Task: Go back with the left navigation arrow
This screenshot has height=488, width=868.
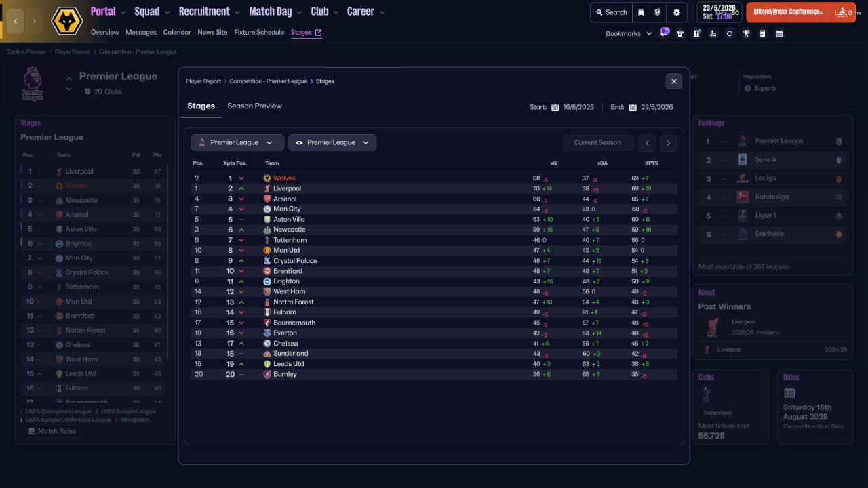Action: click(15, 21)
